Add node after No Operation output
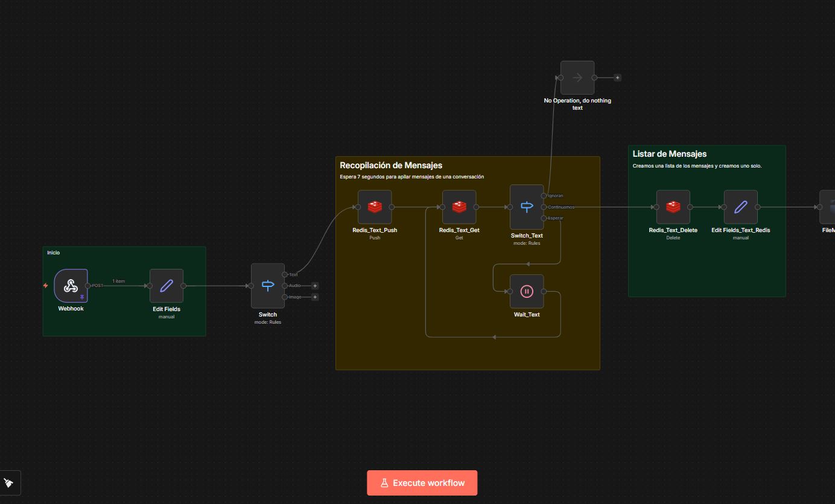The width and height of the screenshot is (835, 504). coord(617,78)
